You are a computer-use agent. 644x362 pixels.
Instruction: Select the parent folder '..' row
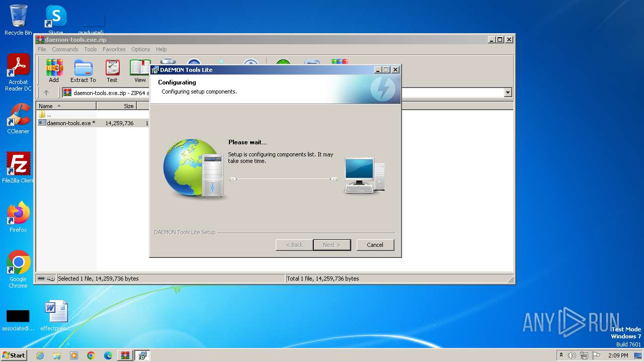[93, 115]
